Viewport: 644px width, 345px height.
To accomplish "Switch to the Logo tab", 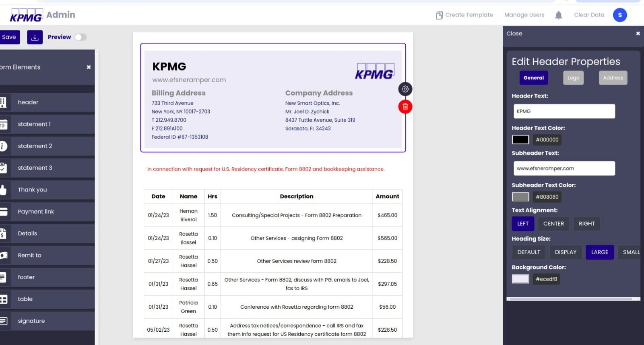I will pyautogui.click(x=573, y=78).
